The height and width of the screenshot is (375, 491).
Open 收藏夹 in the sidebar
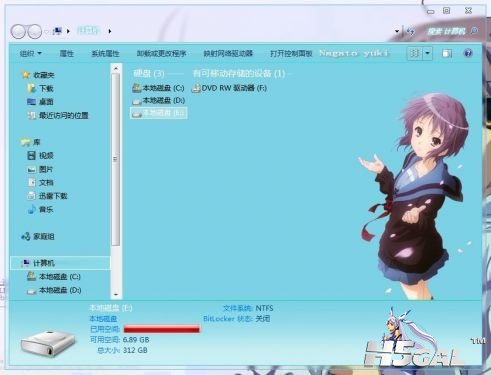point(38,75)
